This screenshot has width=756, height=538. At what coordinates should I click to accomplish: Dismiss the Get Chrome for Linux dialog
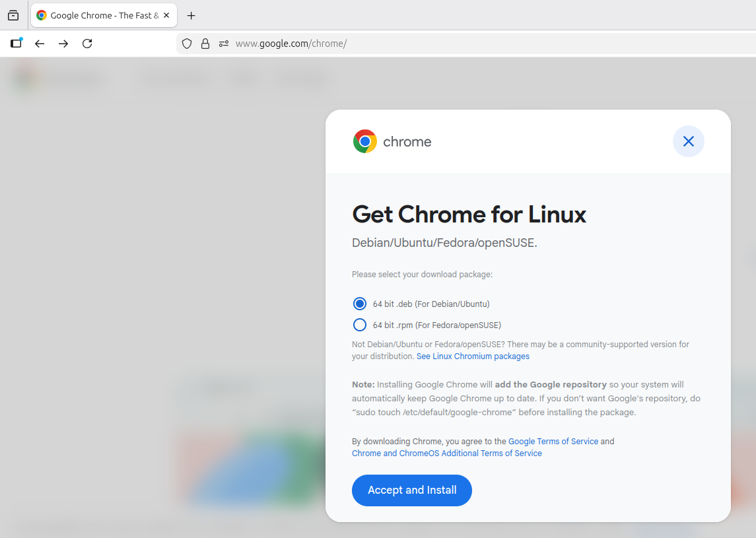click(688, 141)
